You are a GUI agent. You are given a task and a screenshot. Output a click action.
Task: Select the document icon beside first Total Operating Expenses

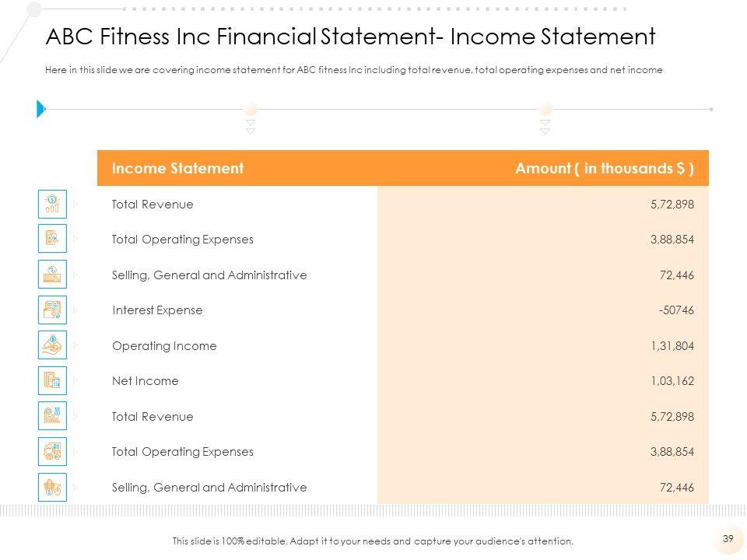(52, 239)
